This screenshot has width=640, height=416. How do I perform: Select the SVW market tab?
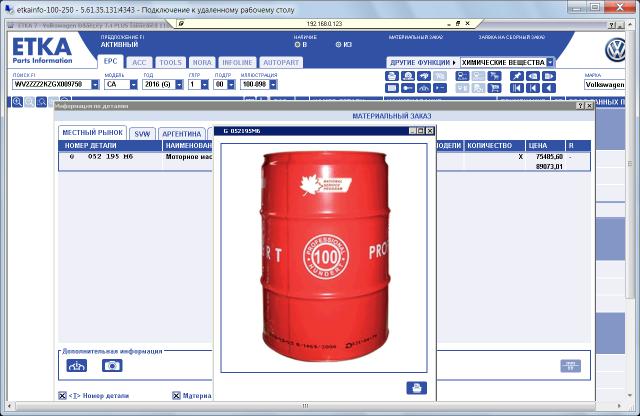142,134
